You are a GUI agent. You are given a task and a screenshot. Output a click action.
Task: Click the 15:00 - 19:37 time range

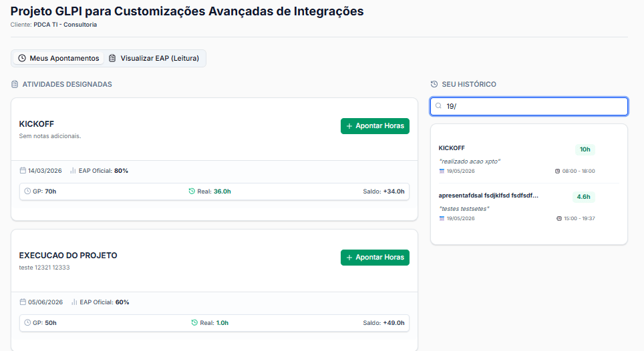point(579,219)
